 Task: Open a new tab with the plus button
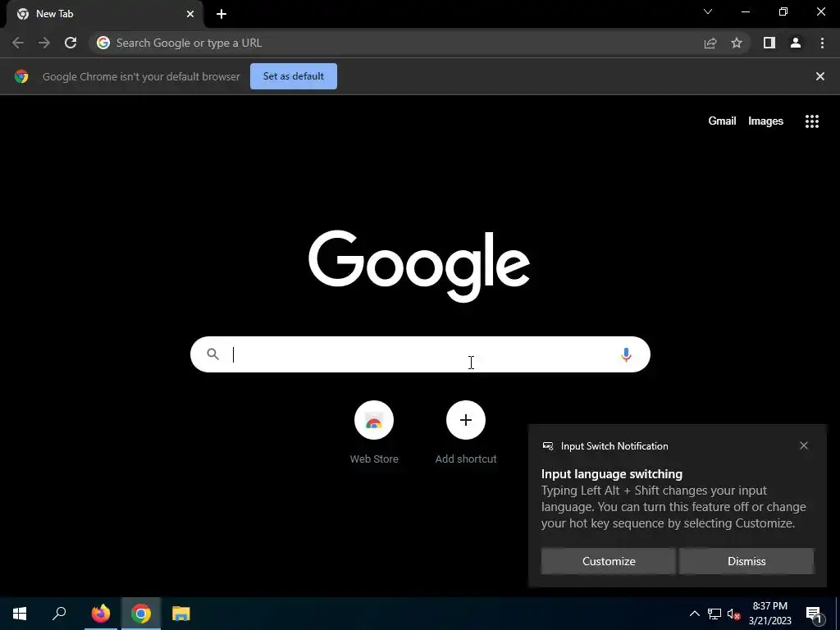point(221,14)
